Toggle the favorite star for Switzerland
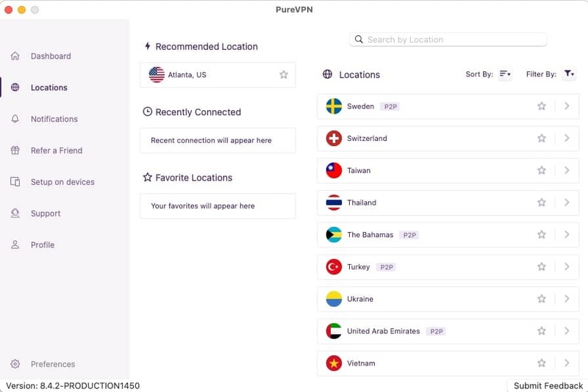Viewport: 588px width, 392px height. (541, 138)
